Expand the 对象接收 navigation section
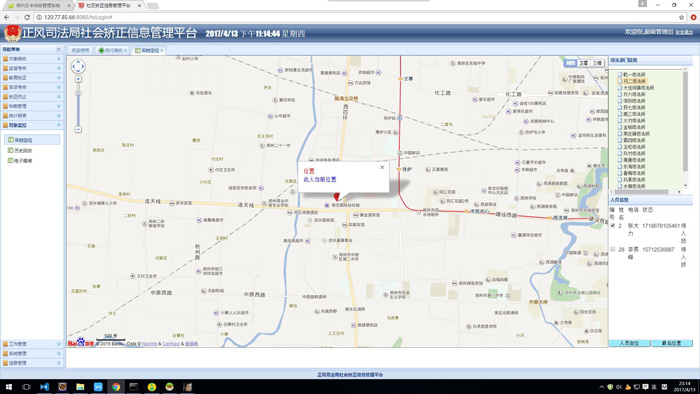 (32, 58)
